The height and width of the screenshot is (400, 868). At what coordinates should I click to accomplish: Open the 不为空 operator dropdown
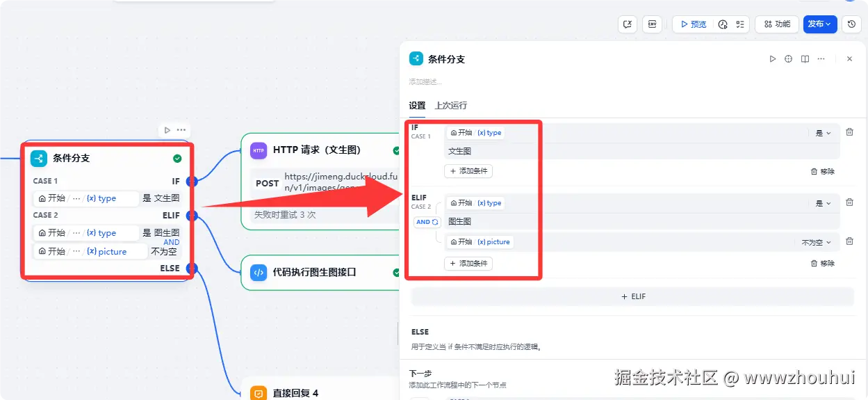click(x=816, y=242)
